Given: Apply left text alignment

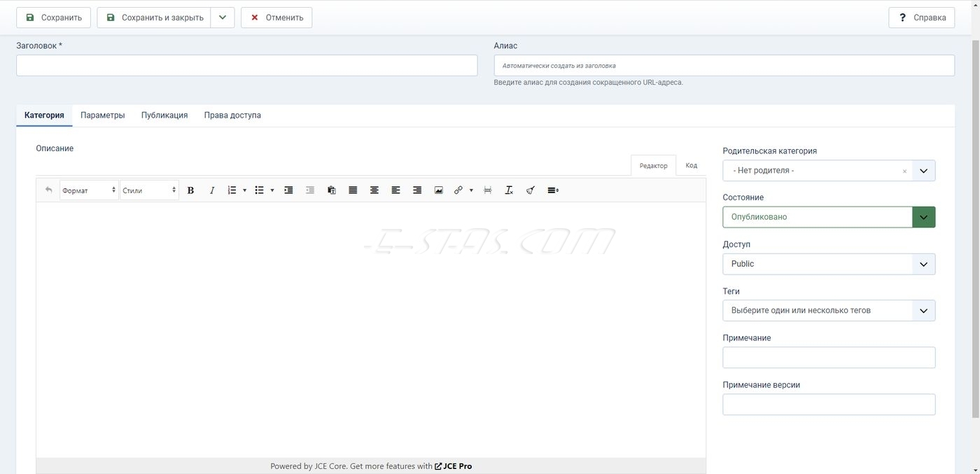Looking at the screenshot, I should point(395,190).
